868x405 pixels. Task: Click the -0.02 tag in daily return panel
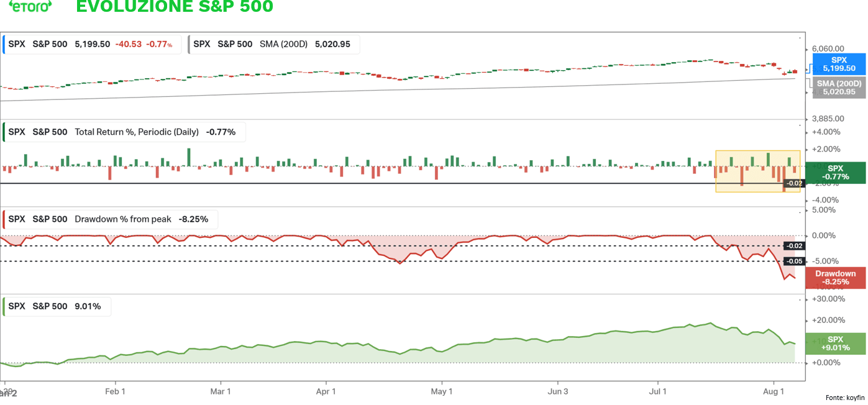794,183
